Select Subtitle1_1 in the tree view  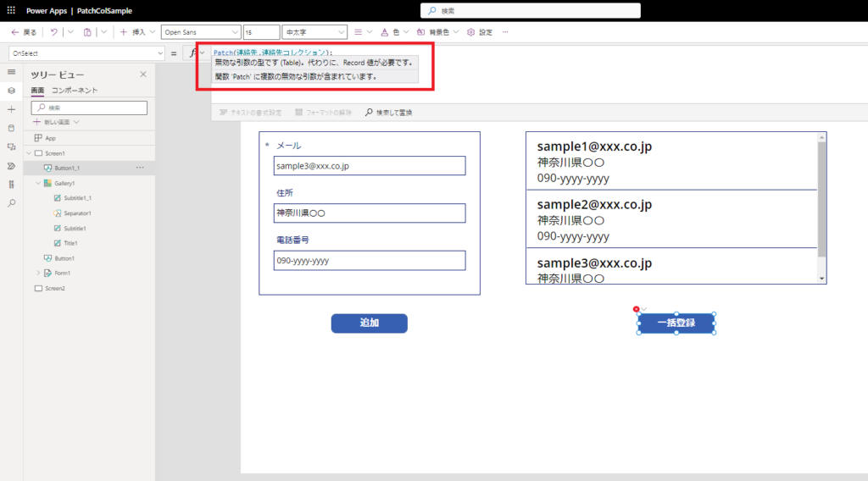point(77,198)
